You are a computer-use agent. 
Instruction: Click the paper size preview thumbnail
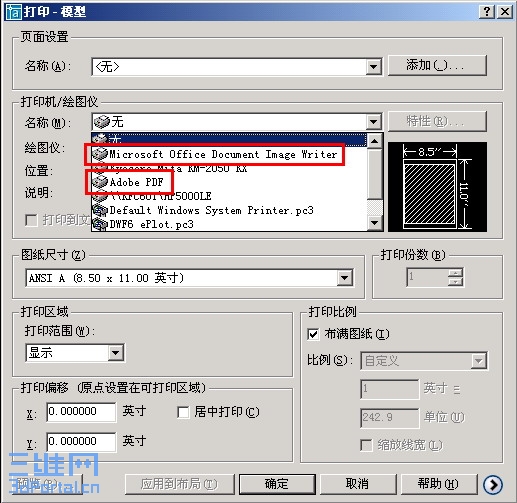437,187
